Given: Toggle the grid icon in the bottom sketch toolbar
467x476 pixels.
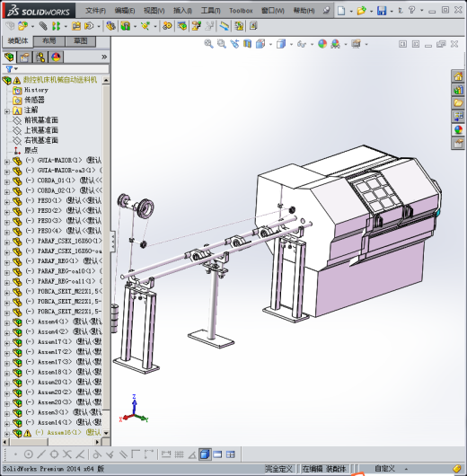Looking at the screenshot, I should (x=179, y=454).
